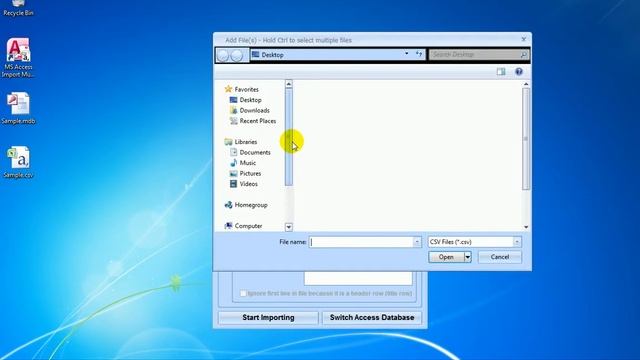Toggle Ignore first line header checkbox
This screenshot has width=640, height=360.
click(x=243, y=293)
